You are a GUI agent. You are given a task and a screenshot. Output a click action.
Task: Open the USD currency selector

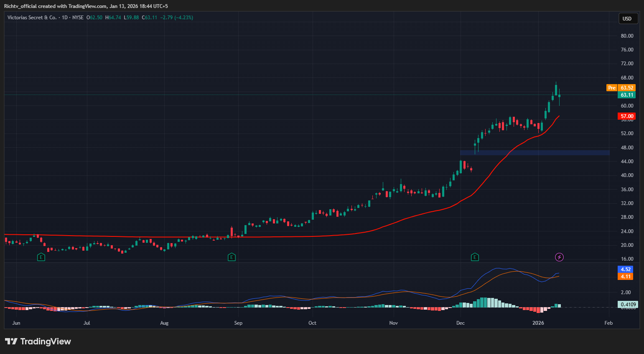[x=628, y=18]
